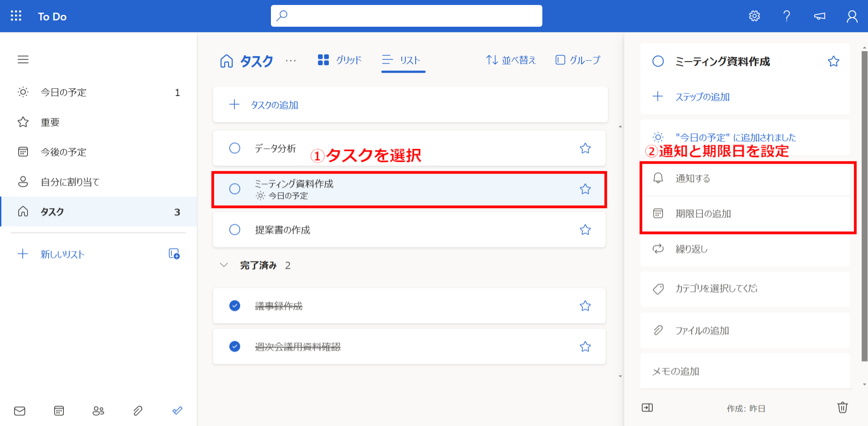Create a new group with the list-group icon
The height and width of the screenshot is (426, 868).
[x=174, y=254]
